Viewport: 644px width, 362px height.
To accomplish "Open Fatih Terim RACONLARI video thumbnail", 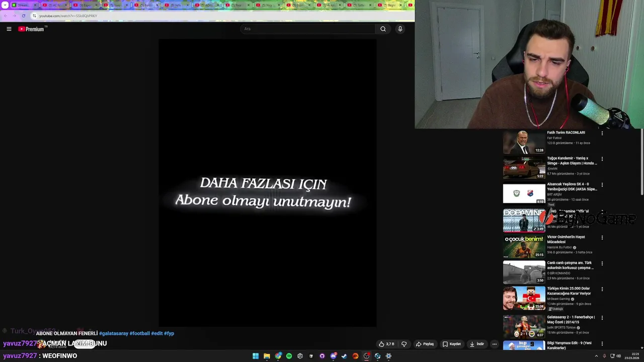I will pos(524,142).
